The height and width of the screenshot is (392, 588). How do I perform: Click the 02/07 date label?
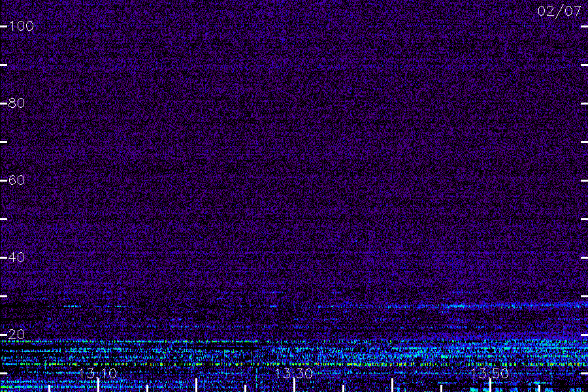(559, 11)
